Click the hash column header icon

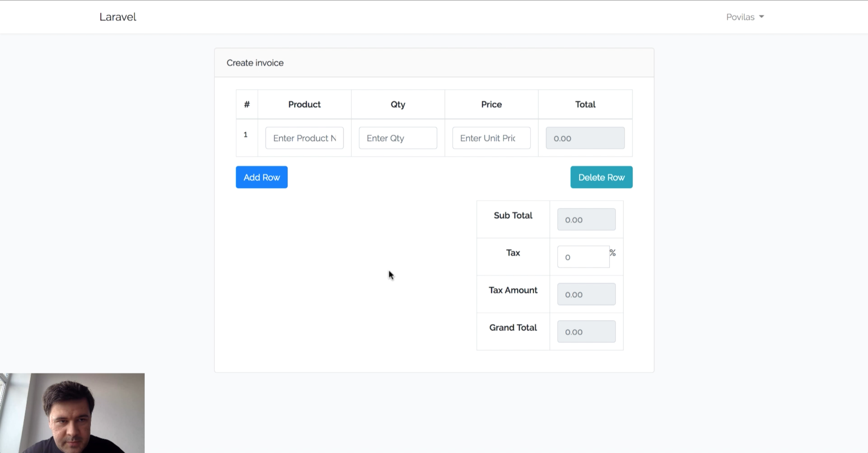(247, 104)
